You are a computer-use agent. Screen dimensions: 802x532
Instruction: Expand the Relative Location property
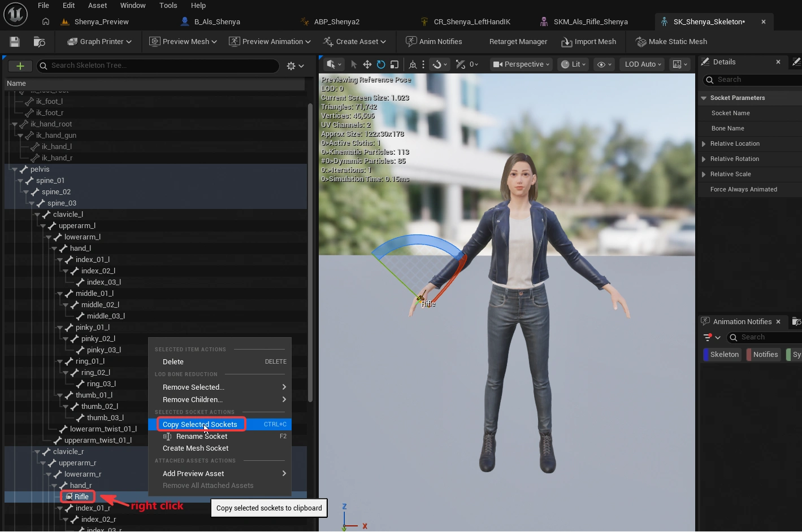point(704,144)
